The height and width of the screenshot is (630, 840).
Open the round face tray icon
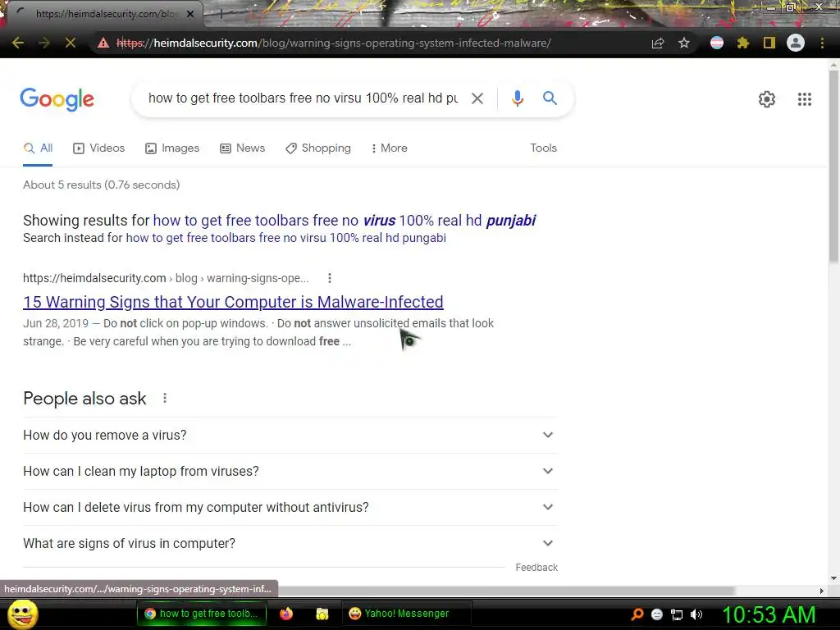[657, 614]
